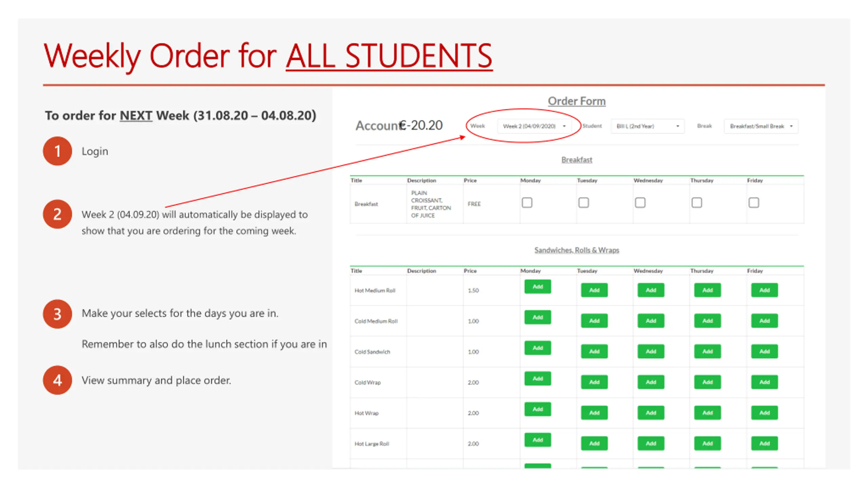Add Cold Wrap for Friday
This screenshot has height=488, width=868.
tap(765, 382)
